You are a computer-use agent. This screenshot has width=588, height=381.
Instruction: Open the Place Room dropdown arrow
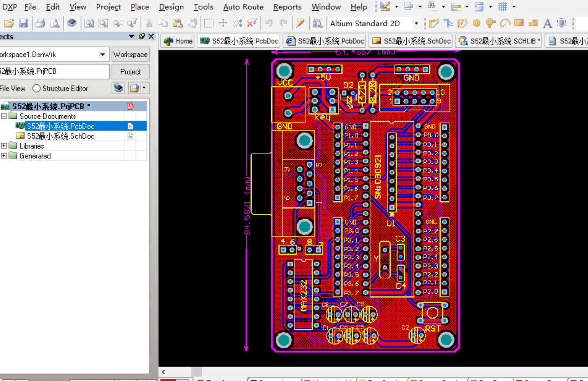pyautogui.click(x=490, y=7)
